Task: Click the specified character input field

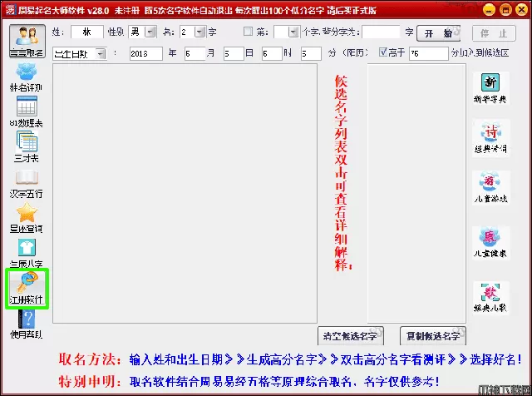Action: [x=381, y=32]
